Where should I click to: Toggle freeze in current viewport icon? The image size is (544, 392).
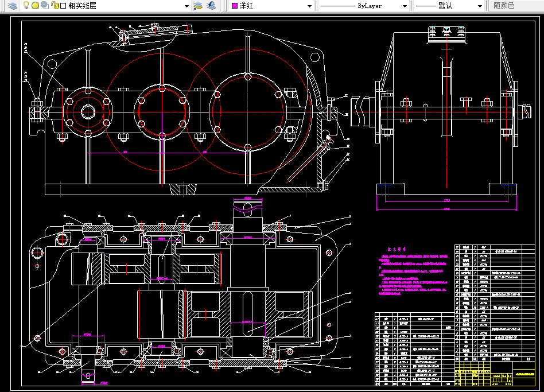pos(44,5)
